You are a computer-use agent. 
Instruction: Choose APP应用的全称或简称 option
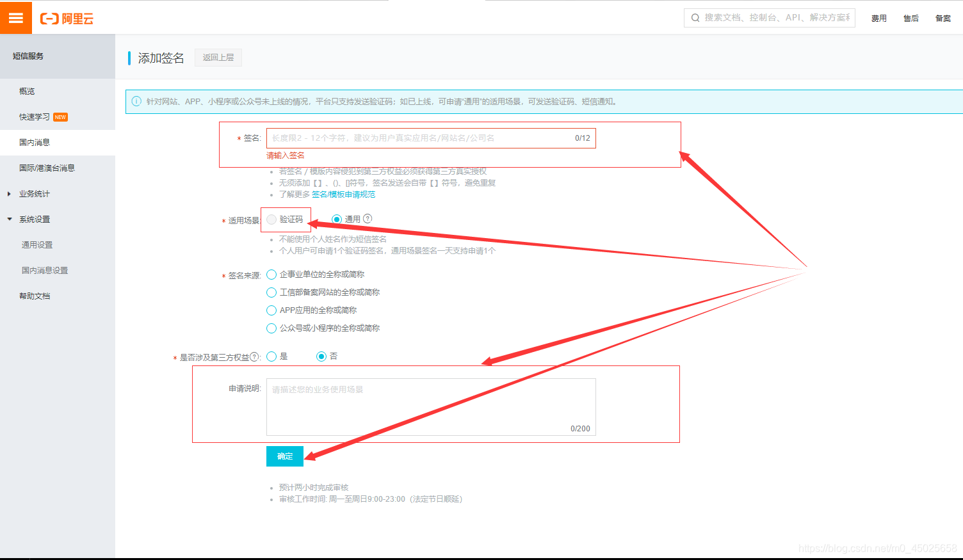click(271, 310)
